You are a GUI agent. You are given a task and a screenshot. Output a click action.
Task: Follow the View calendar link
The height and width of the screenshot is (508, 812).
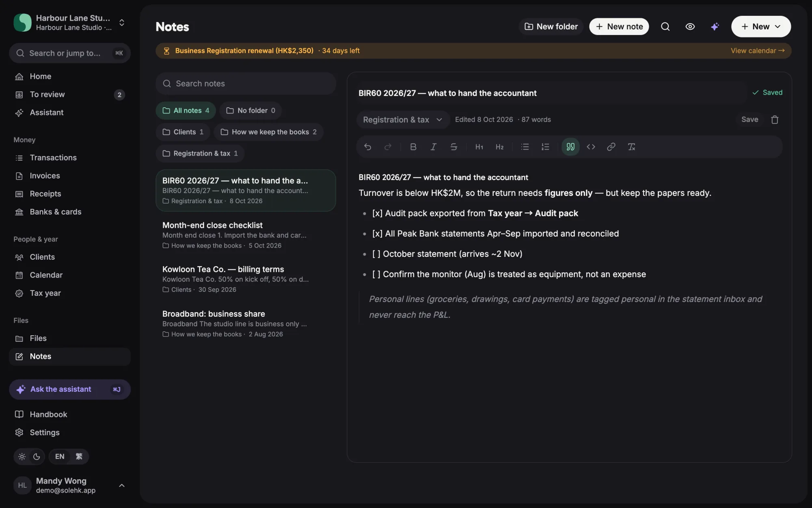pos(758,51)
